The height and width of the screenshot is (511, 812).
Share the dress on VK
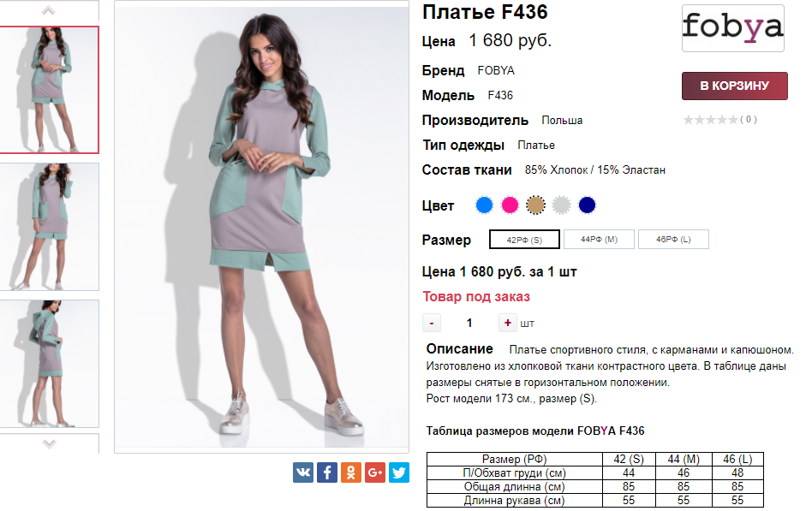pos(303,472)
